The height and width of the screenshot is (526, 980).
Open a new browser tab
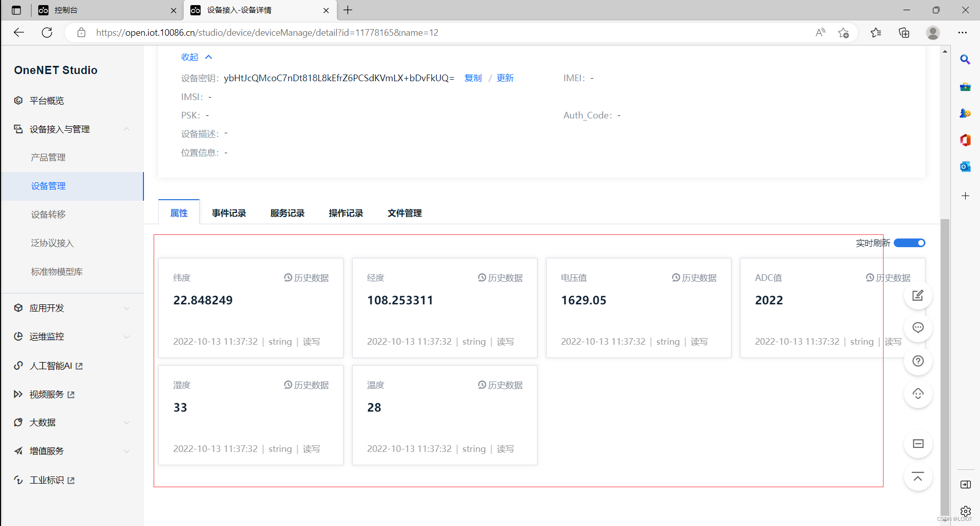point(348,10)
